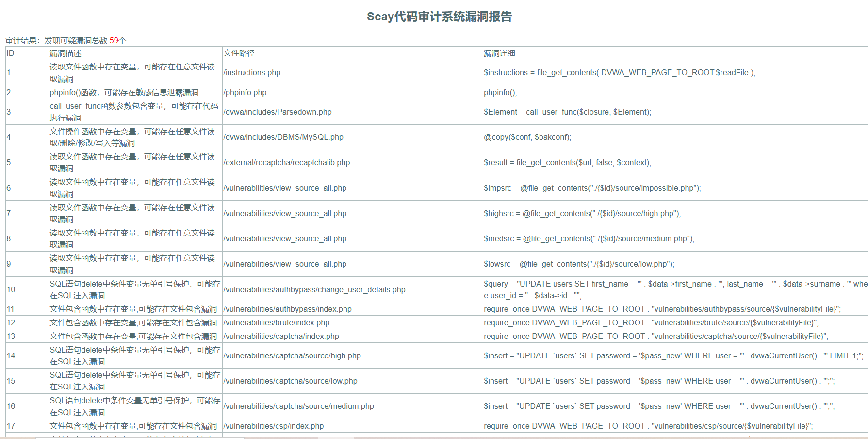Viewport: 868px width, 439px height.
Task: Click the file_get_contents snippet in row 5
Action: [567, 162]
